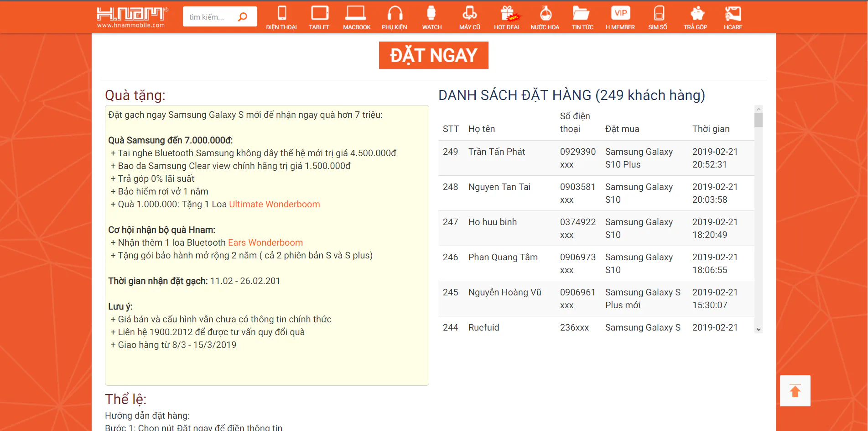Viewport: 868px width, 431px height.
Task: Open the TRẢ GÓP piggy bank icon
Action: coord(697,13)
